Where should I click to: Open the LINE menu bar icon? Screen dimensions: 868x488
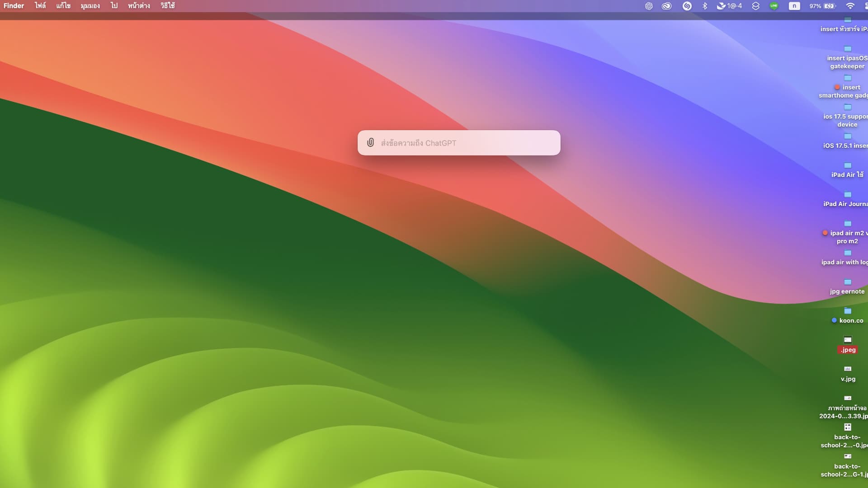coord(774,6)
